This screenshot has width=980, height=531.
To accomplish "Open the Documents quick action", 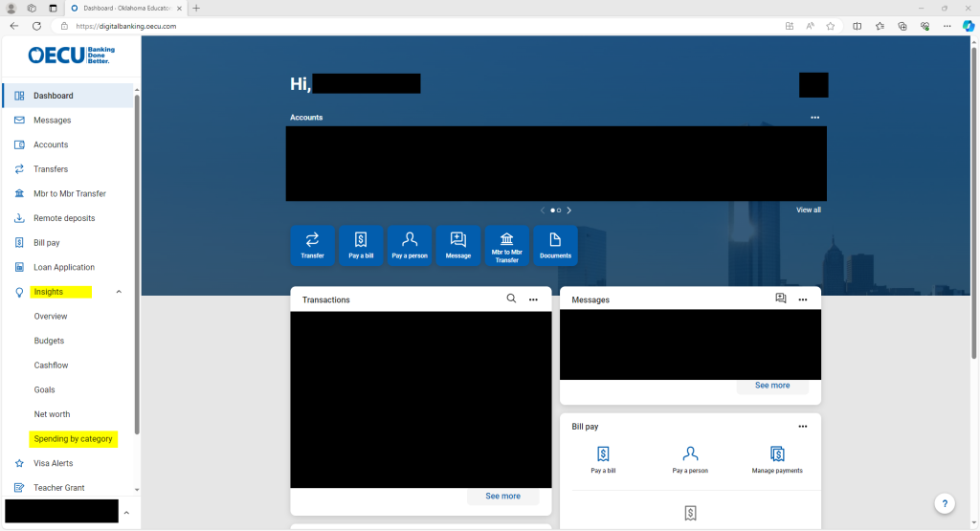I will 554,245.
